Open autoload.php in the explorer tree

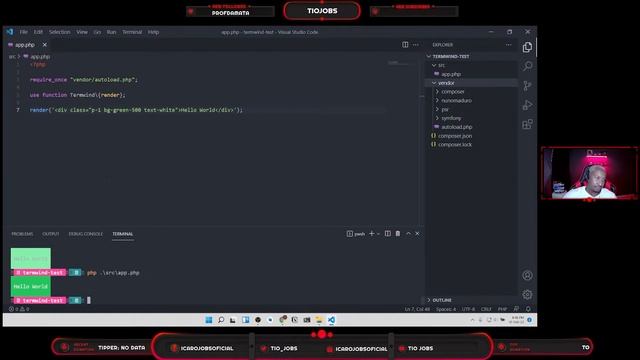click(471, 127)
